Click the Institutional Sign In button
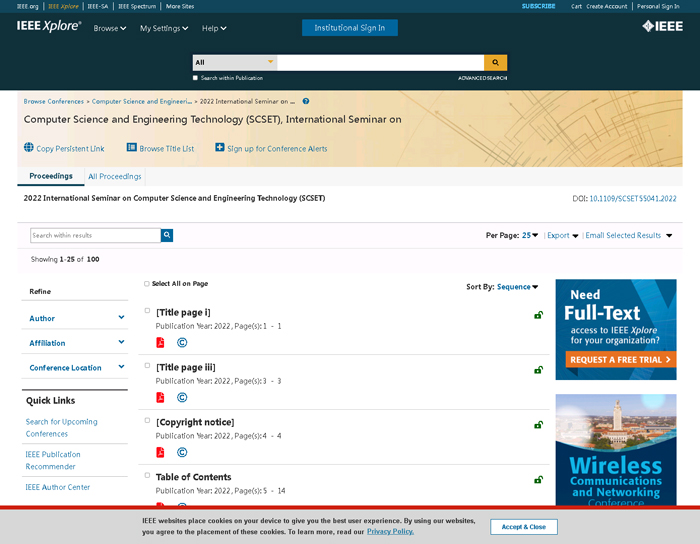 (x=350, y=28)
